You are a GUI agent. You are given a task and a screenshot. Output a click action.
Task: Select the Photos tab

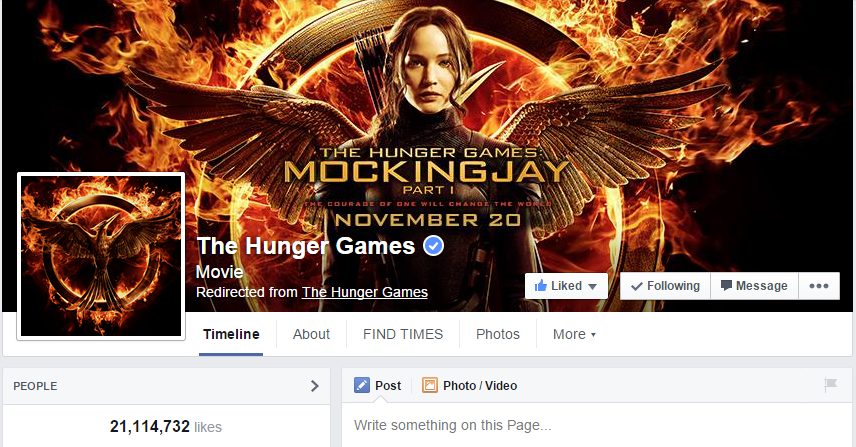pos(498,334)
